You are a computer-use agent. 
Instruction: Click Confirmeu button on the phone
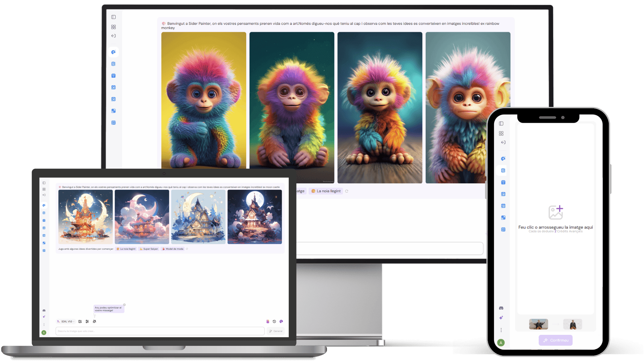click(x=555, y=340)
